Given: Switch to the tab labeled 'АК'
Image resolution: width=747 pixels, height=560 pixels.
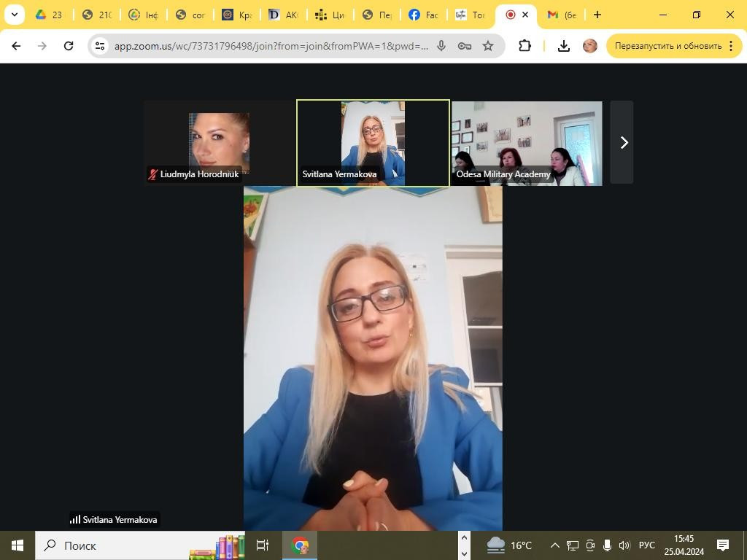Looking at the screenshot, I should tap(284, 15).
